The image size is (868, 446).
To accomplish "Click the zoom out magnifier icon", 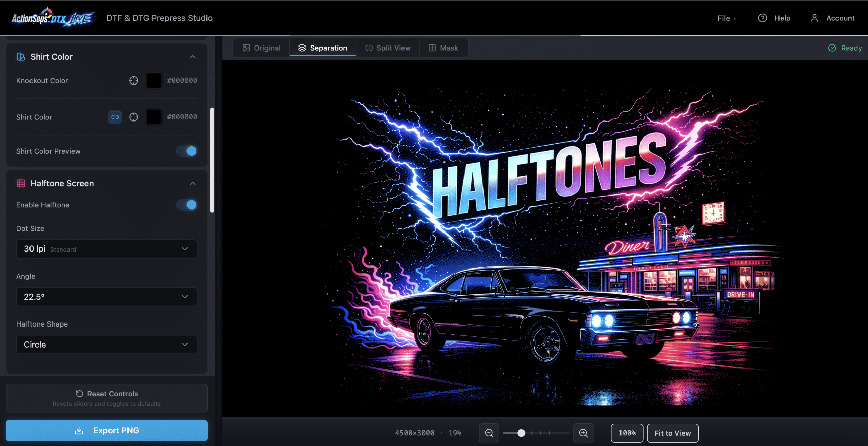I will pos(489,433).
